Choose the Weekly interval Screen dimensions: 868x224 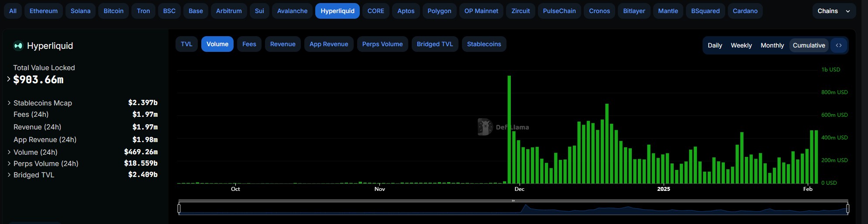click(x=741, y=45)
